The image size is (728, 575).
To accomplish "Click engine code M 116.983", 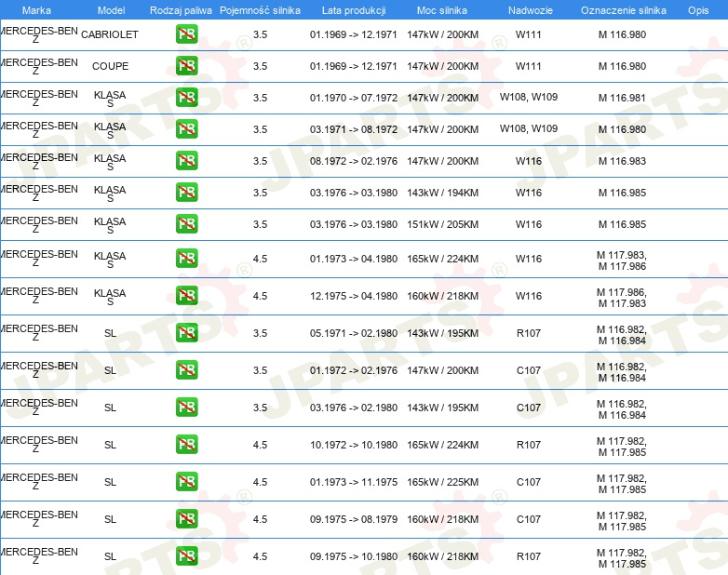I will click(622, 161).
